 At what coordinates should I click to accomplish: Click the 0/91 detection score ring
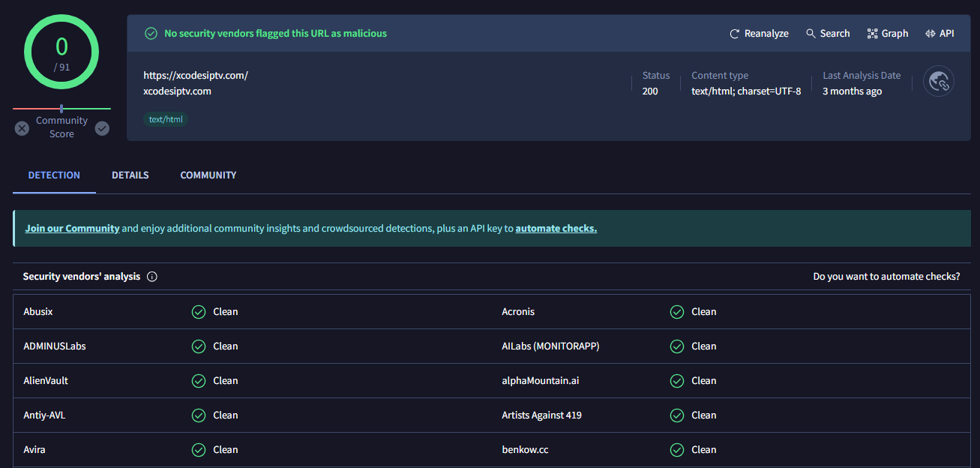[61, 52]
